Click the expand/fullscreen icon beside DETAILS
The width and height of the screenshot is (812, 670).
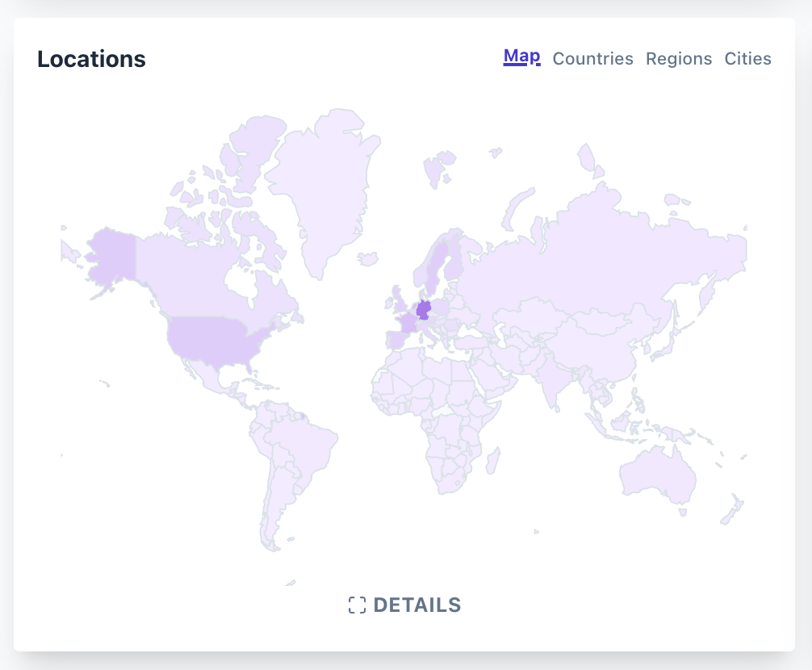358,604
